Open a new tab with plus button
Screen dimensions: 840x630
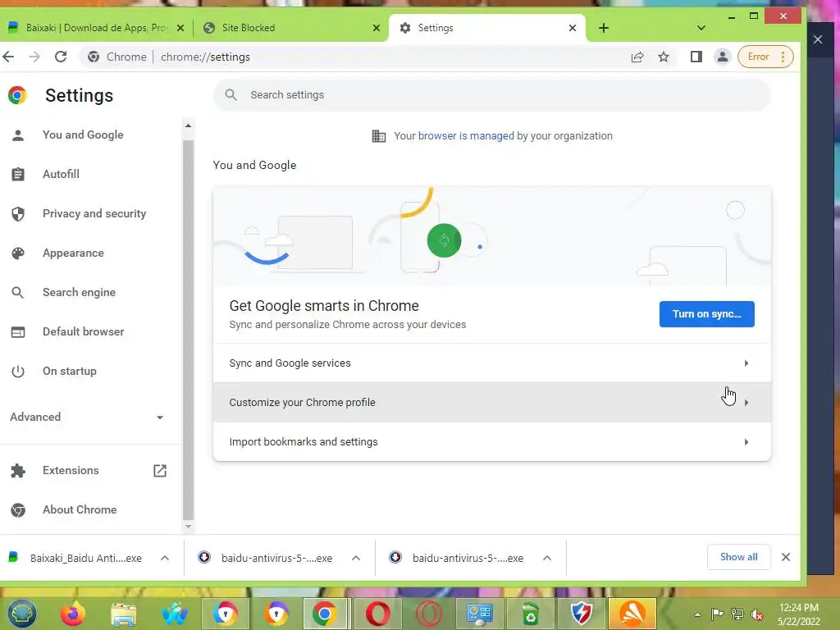pyautogui.click(x=603, y=28)
